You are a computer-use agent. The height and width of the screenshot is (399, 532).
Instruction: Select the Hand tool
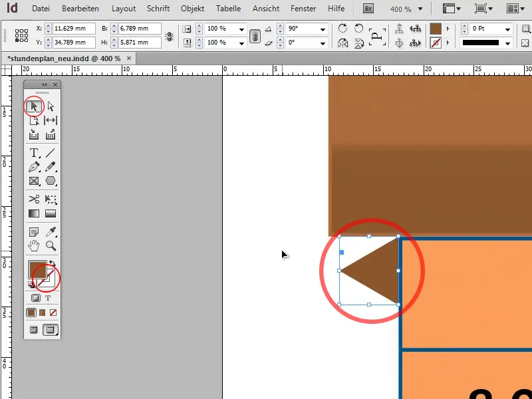point(34,245)
